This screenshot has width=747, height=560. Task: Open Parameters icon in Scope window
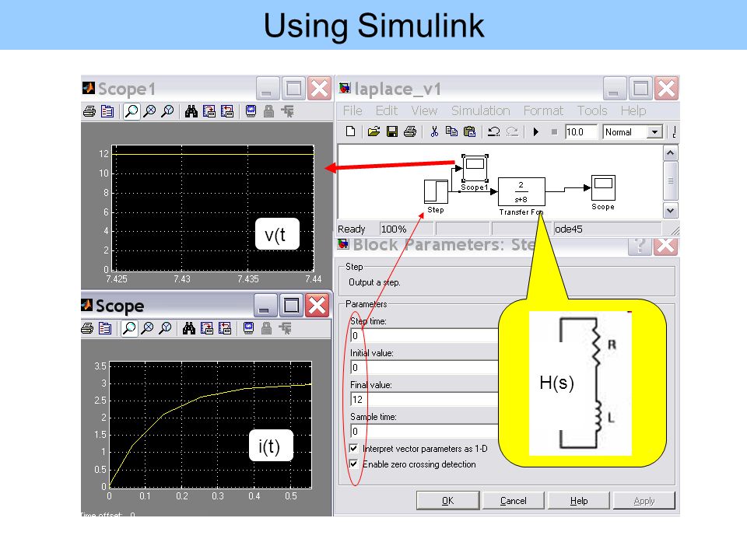coord(105,328)
